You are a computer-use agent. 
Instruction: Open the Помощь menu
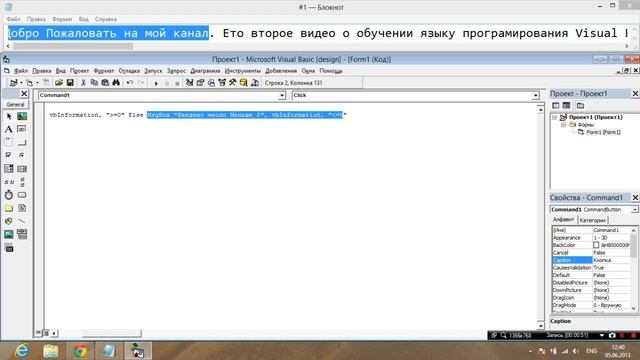[x=331, y=71]
